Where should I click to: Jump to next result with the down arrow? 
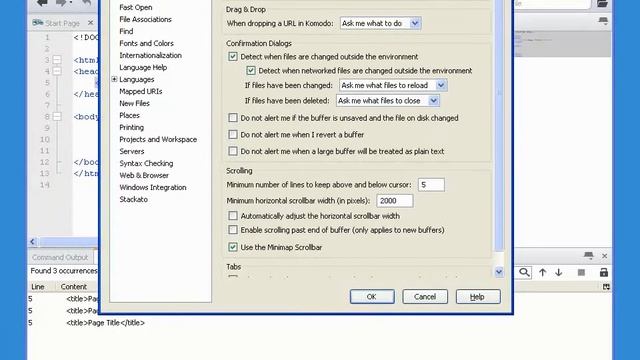[x=558, y=272]
